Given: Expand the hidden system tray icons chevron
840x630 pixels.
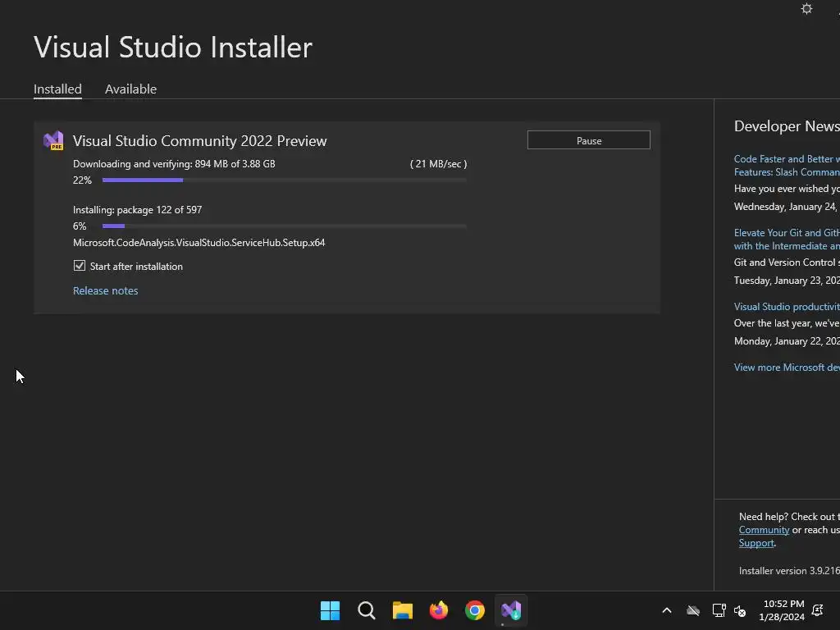Looking at the screenshot, I should [x=667, y=610].
